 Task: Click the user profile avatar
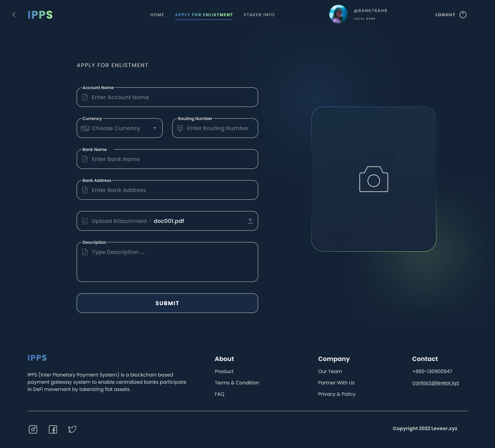click(x=338, y=14)
